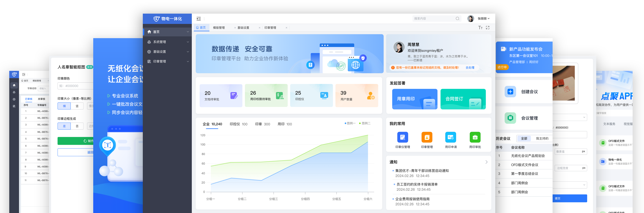Click the 印章颜色 hex color input

[x=75, y=86]
